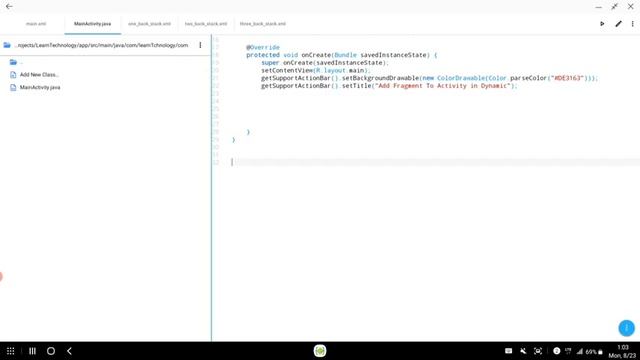Click the protected void onCreate line
Image resolution: width=640 pixels, height=360 pixels.
[342, 55]
